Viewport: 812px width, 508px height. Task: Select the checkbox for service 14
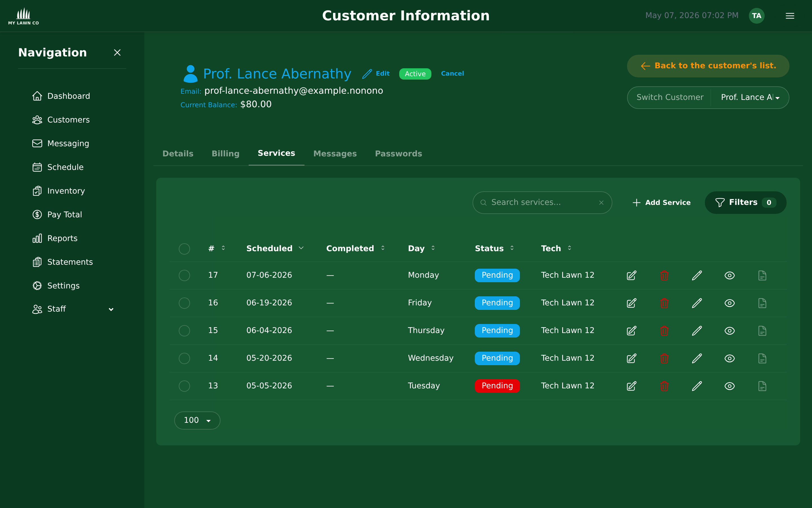(184, 358)
